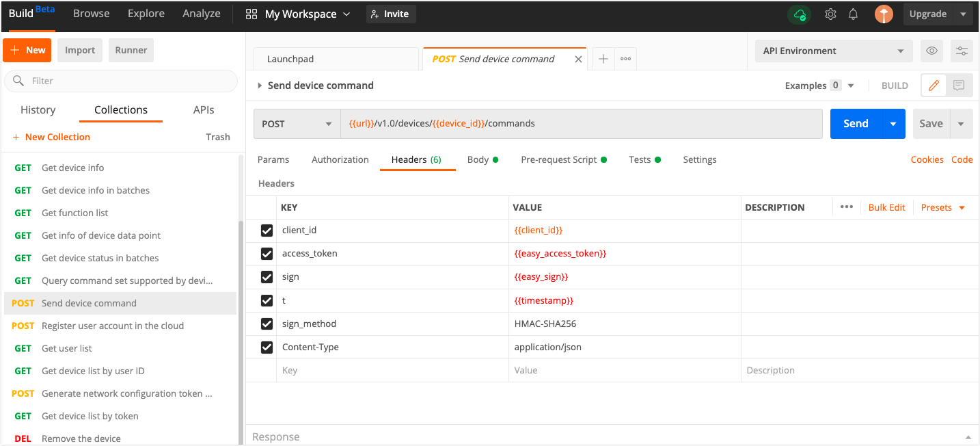
Task: Click the New Collection link
Action: pyautogui.click(x=51, y=137)
